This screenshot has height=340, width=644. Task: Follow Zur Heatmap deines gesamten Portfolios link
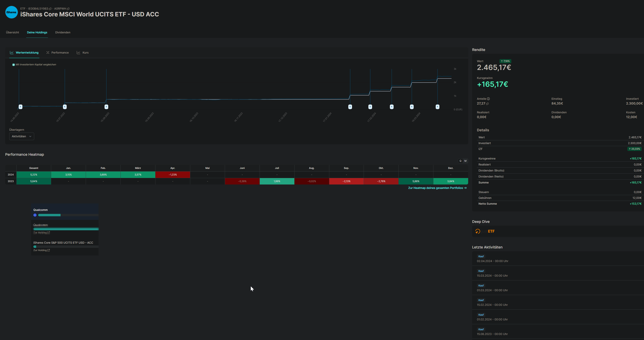[437, 188]
